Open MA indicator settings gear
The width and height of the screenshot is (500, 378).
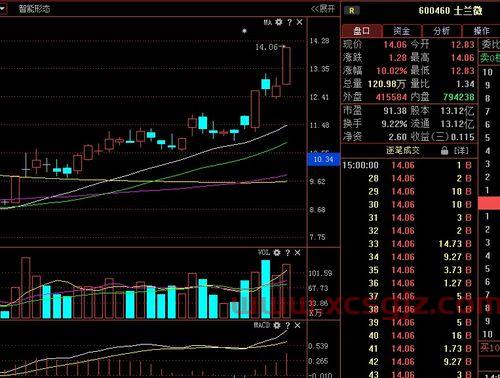[x=279, y=22]
